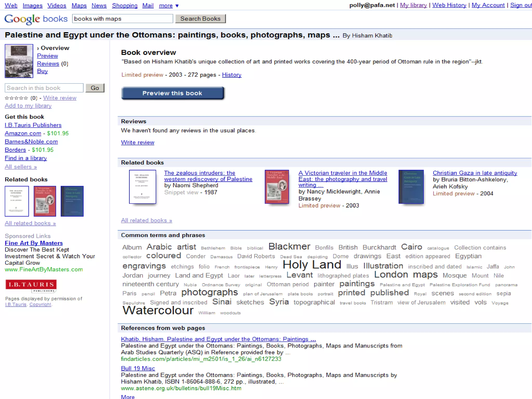Click Christian Gaza cover in Related books
The image size is (532, 399).
(411, 187)
